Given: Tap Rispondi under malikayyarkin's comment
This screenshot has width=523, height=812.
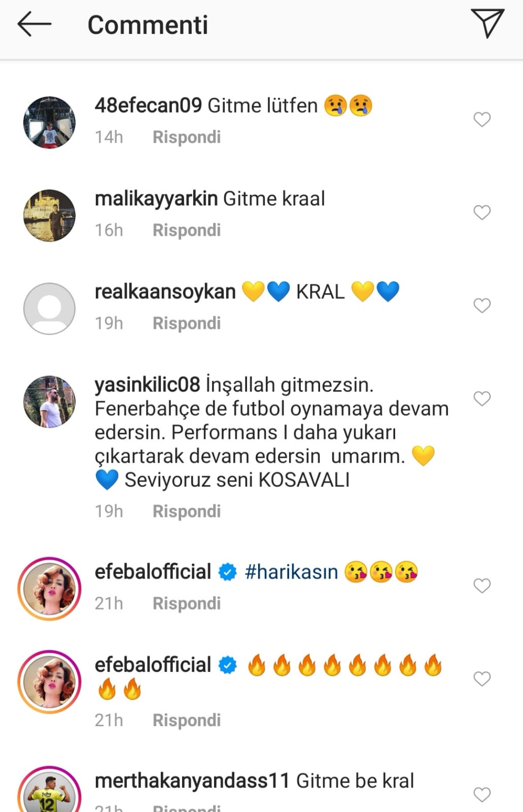Looking at the screenshot, I should [x=187, y=230].
